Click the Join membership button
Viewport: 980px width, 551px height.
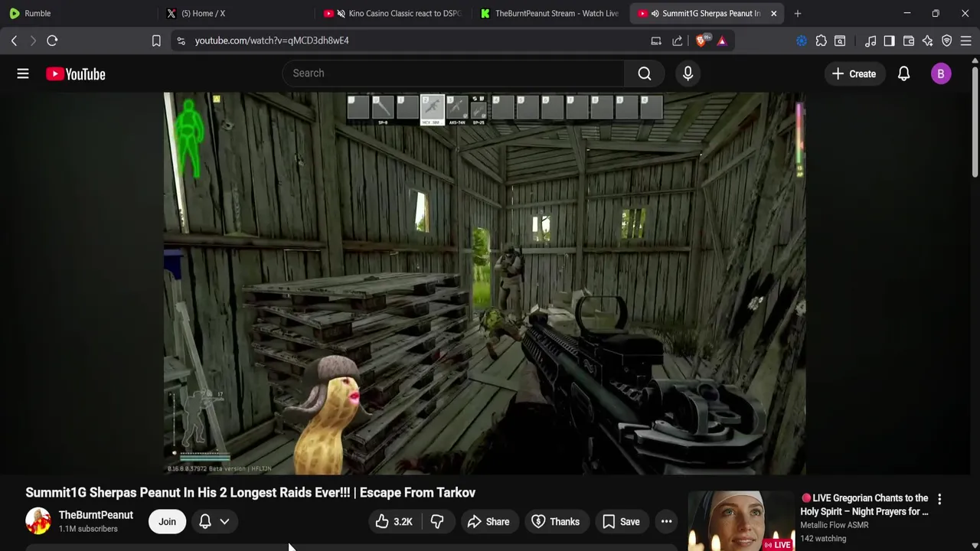click(x=167, y=522)
